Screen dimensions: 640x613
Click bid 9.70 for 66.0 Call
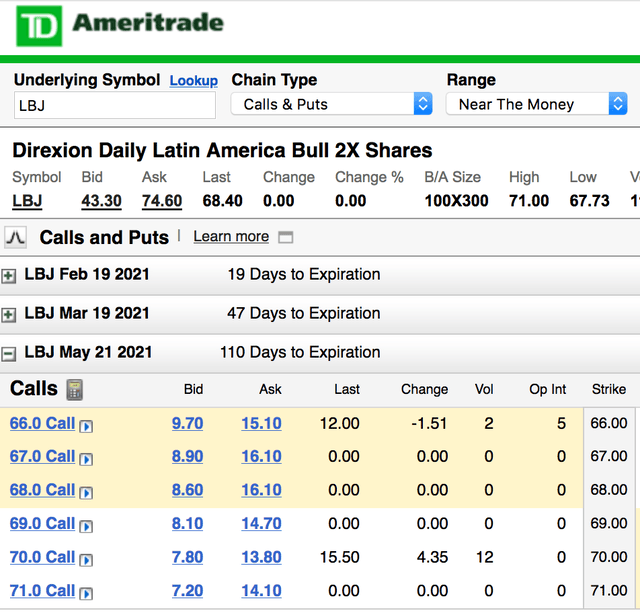pyautogui.click(x=187, y=423)
